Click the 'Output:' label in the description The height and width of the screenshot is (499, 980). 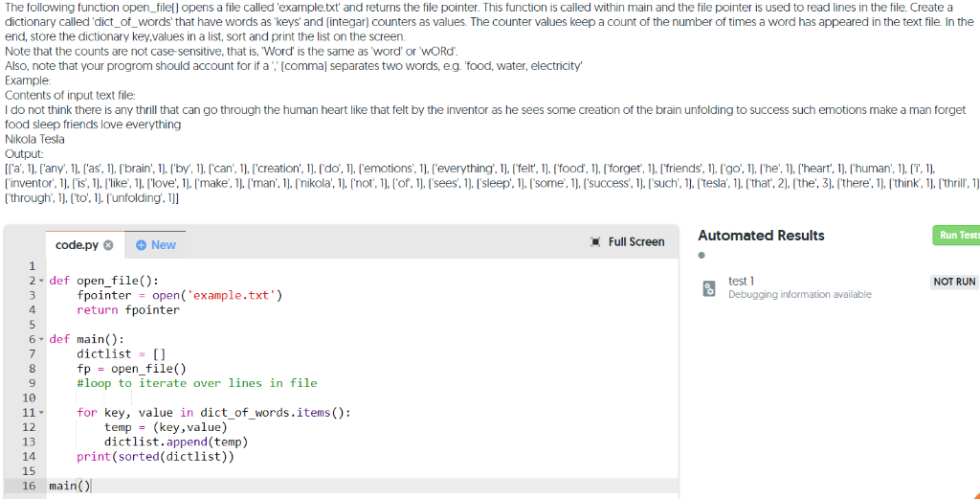point(24,153)
